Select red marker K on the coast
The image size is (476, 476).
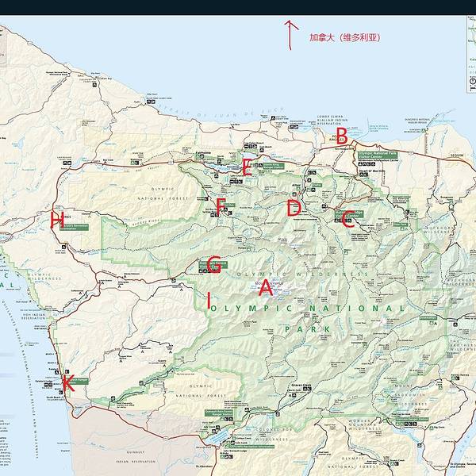click(68, 383)
